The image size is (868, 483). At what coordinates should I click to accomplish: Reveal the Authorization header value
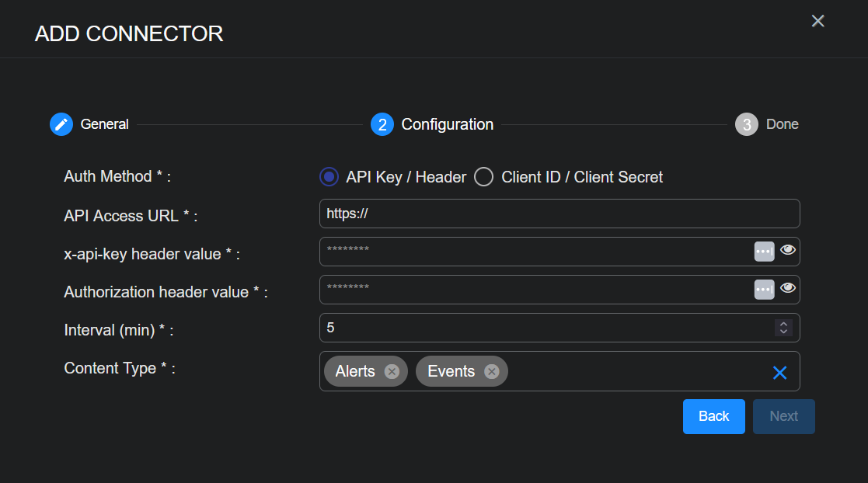click(x=788, y=288)
